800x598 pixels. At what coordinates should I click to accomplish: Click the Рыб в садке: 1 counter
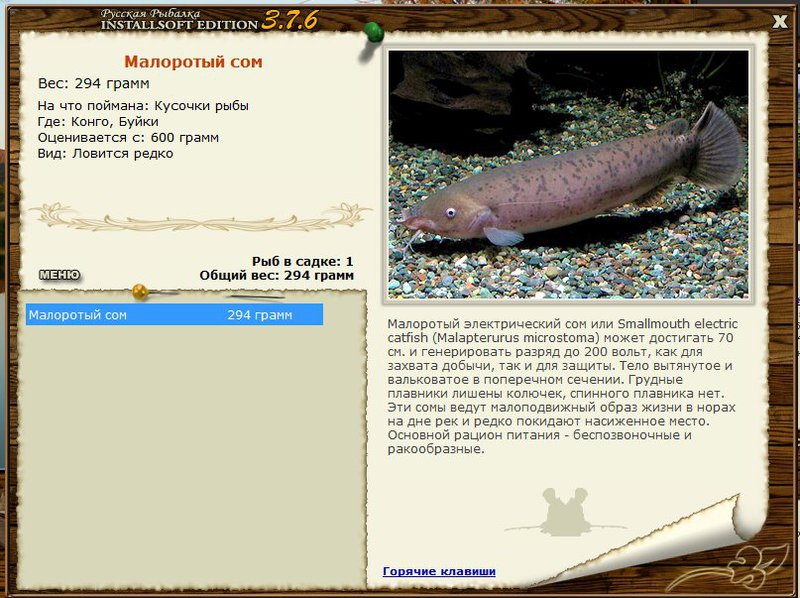coord(303,262)
